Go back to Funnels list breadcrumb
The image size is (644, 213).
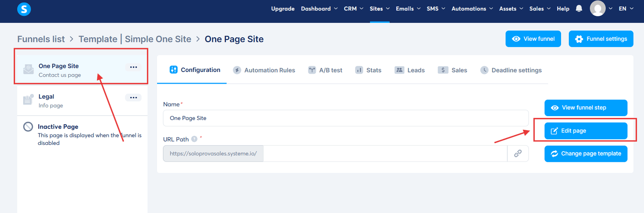(41, 39)
